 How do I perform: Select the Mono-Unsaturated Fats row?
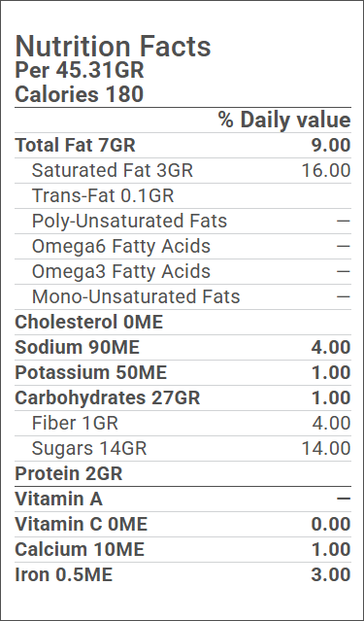pos(182,297)
